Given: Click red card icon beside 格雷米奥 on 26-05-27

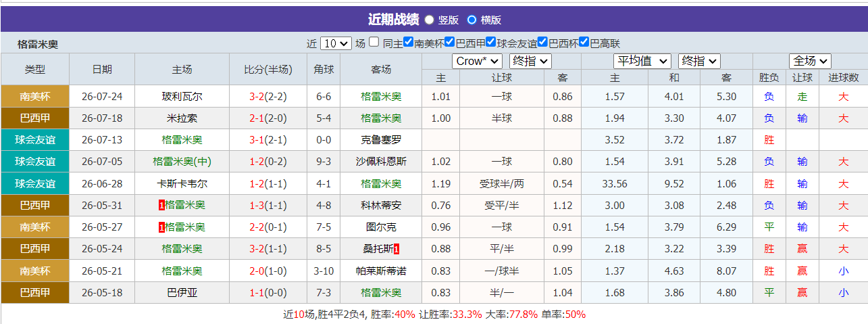Looking at the screenshot, I should tap(161, 227).
